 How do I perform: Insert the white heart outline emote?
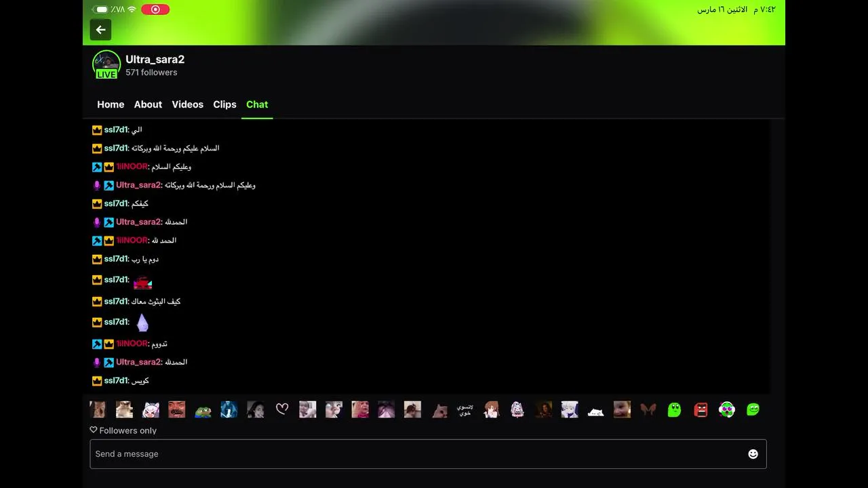click(x=282, y=409)
